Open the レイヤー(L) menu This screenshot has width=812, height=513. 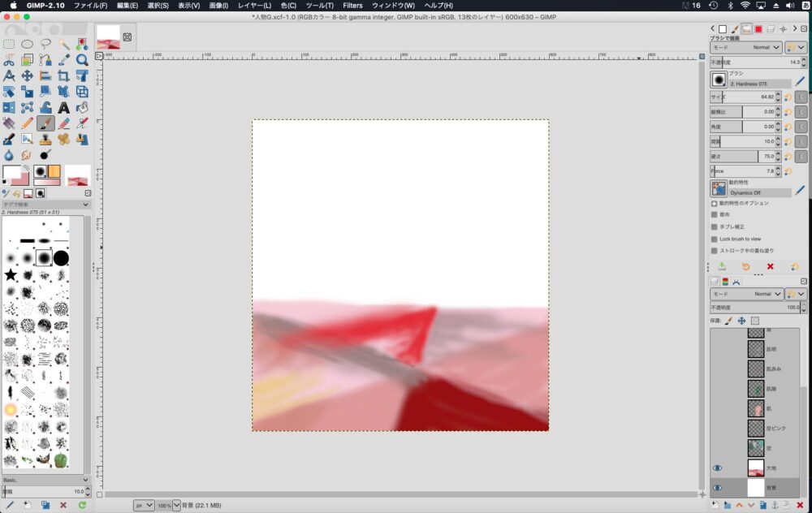pyautogui.click(x=254, y=6)
